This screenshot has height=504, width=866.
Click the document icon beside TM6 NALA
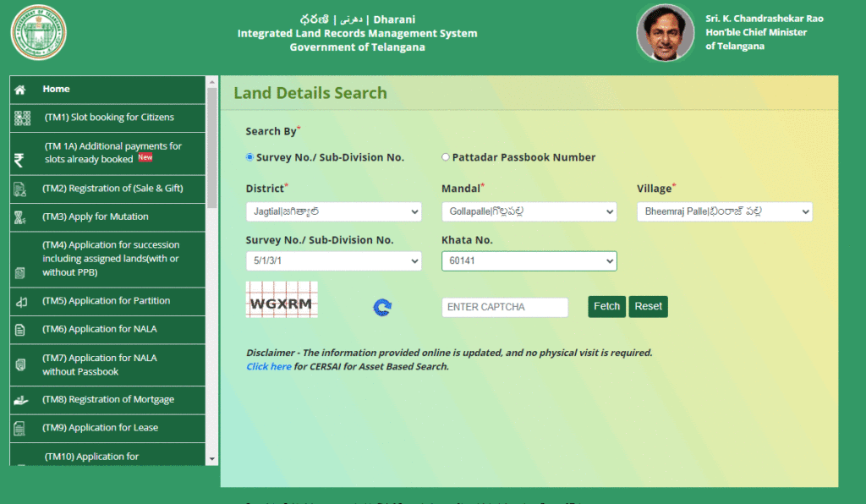tap(19, 330)
